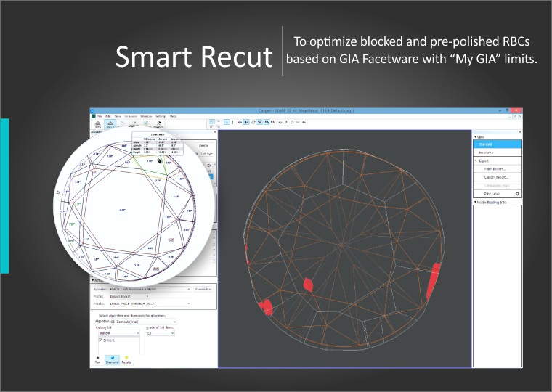Screen dimensions: 552x392
Task: Click the Delete button in left panel
Action: [x=203, y=145]
